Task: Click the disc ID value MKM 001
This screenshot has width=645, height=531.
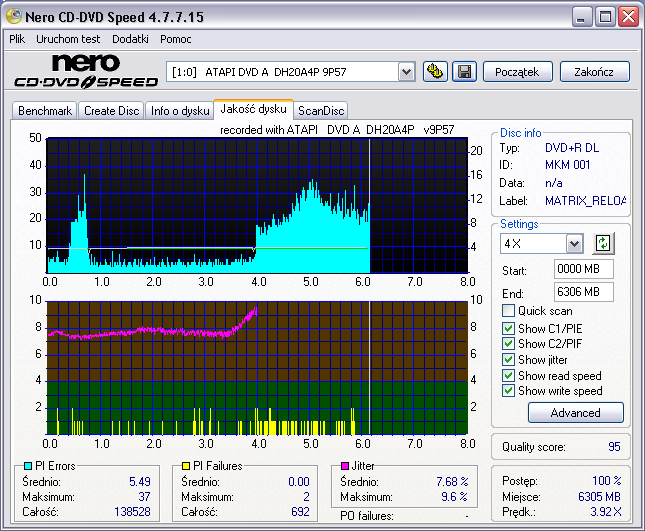Action: [x=567, y=165]
